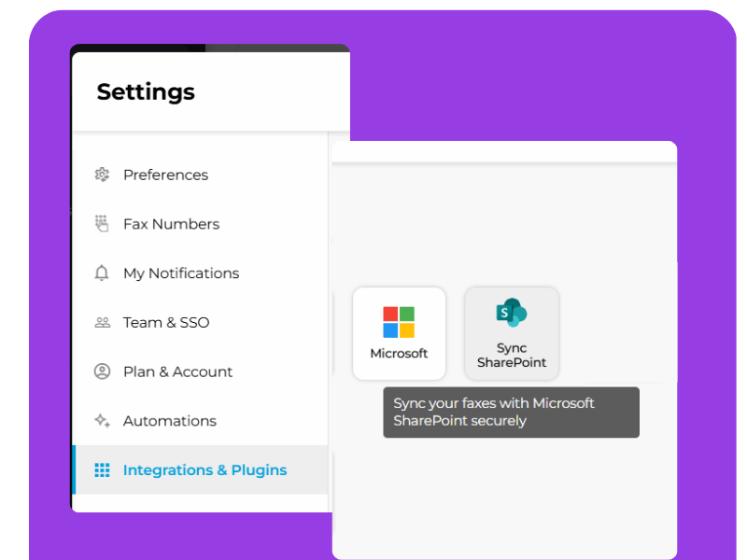Open Plan & Account section
Viewport: 747px width, 560px height.
pyautogui.click(x=201, y=371)
